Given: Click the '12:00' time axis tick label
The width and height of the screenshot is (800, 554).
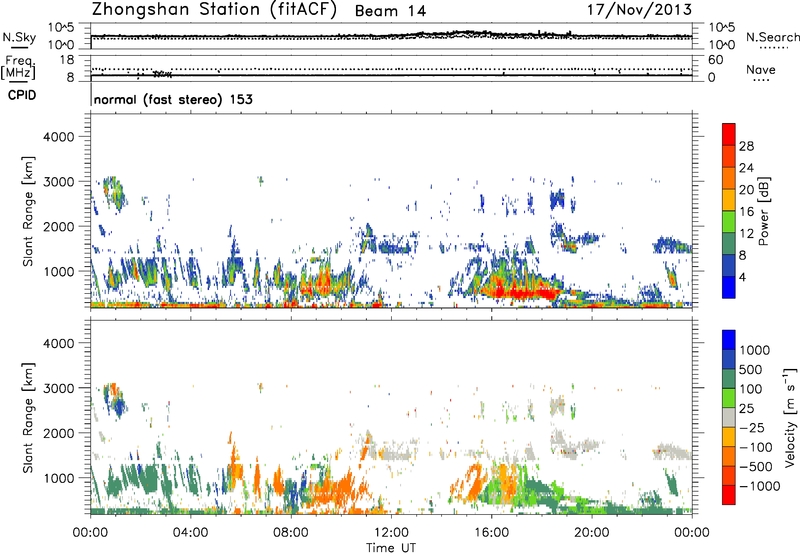Looking at the screenshot, I should tap(391, 533).
